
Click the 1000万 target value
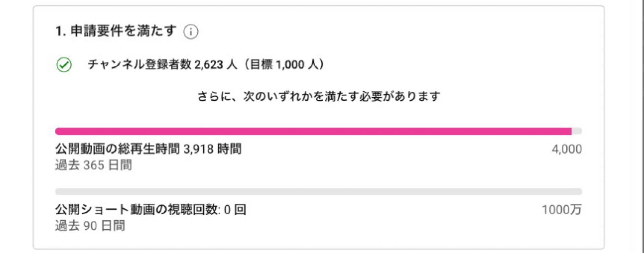point(561,210)
